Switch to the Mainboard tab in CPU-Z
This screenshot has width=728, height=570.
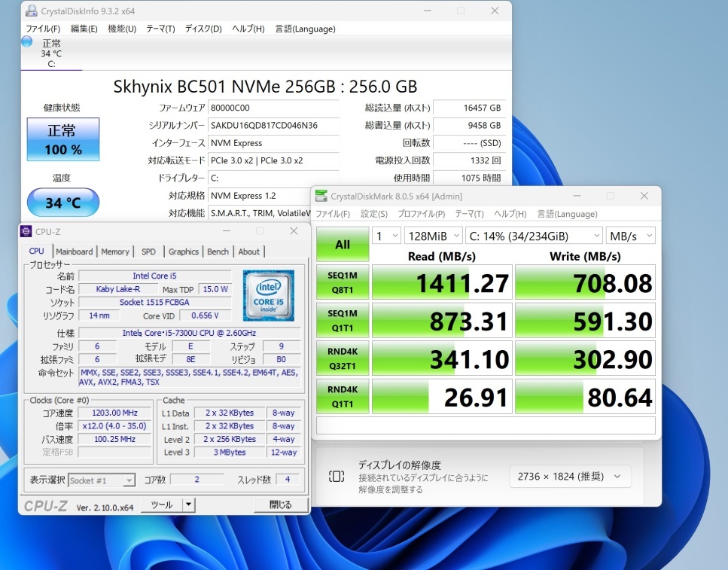tap(75, 251)
